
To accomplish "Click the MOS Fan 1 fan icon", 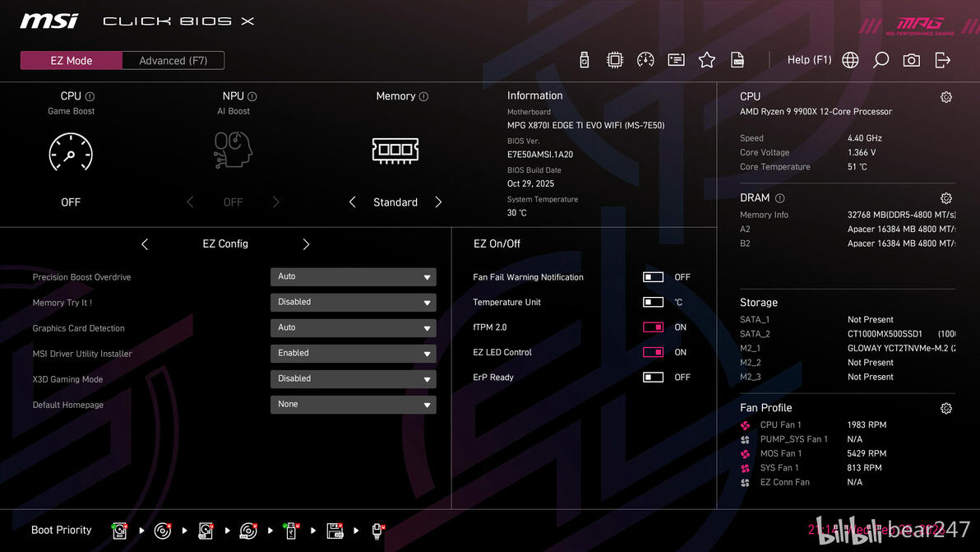I will [745, 454].
